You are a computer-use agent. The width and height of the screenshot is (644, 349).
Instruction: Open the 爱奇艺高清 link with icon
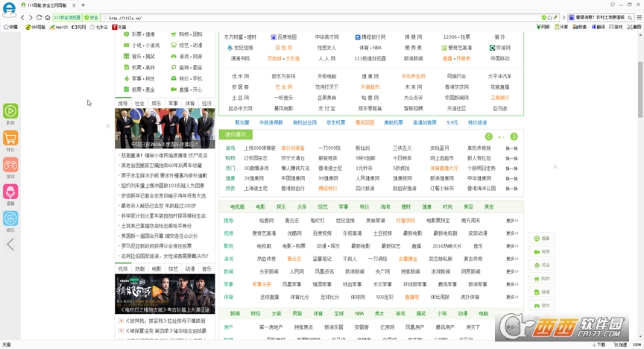click(x=456, y=48)
